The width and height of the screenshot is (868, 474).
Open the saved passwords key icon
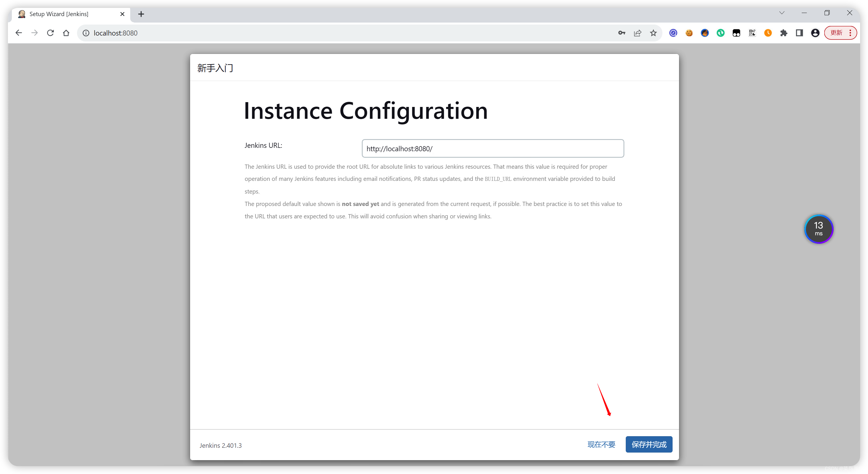622,33
